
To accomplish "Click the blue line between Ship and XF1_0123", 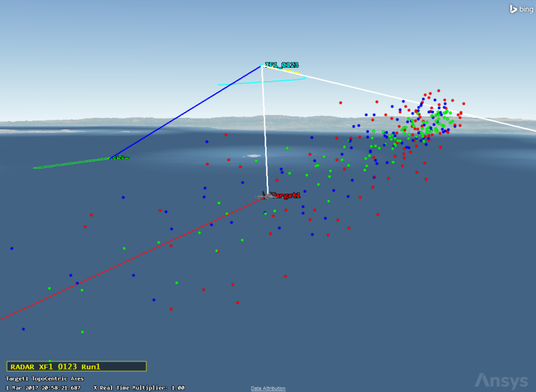I will (x=186, y=112).
